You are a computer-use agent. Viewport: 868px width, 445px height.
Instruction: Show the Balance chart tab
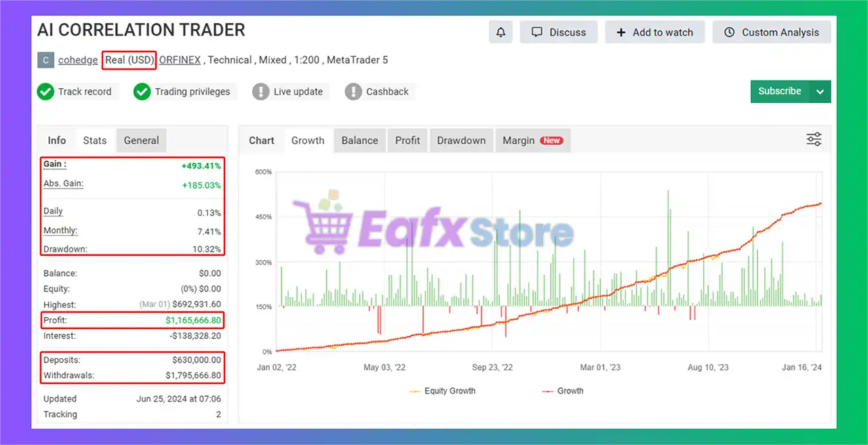click(359, 140)
